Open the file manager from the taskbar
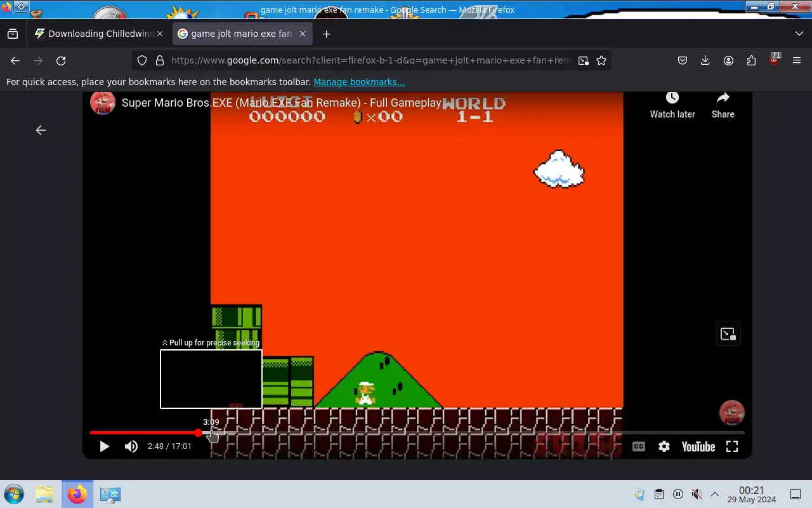The width and height of the screenshot is (812, 508). point(44,494)
